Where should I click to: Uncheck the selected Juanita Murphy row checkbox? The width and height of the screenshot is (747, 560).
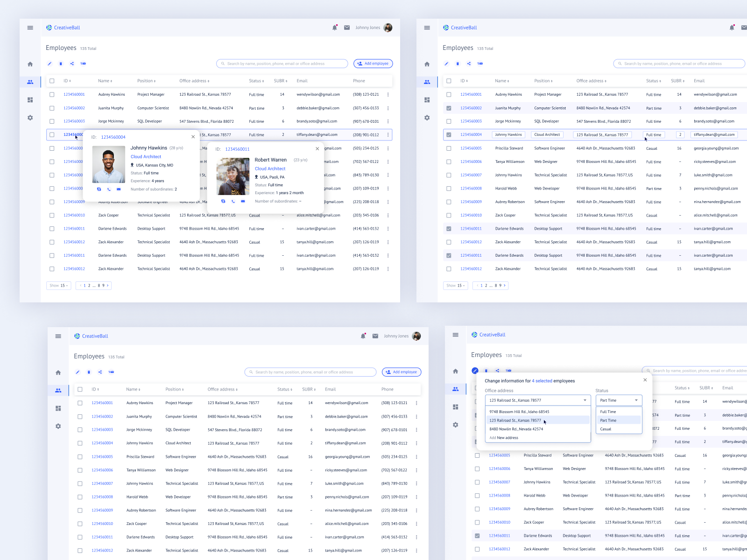pyautogui.click(x=449, y=108)
